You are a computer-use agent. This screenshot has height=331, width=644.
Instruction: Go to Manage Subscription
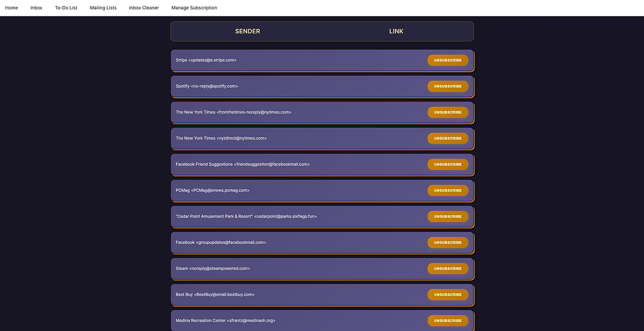194,8
